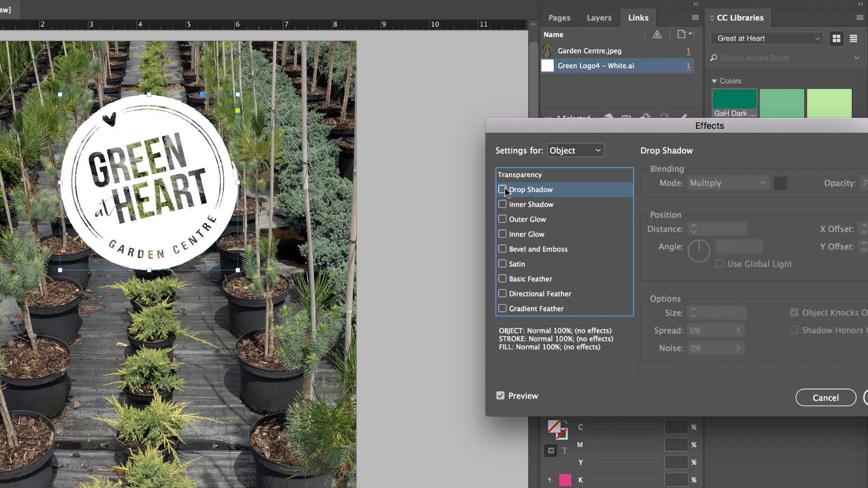The height and width of the screenshot is (488, 868).
Task: Open the Noise percentage slider arrow
Action: (x=738, y=348)
